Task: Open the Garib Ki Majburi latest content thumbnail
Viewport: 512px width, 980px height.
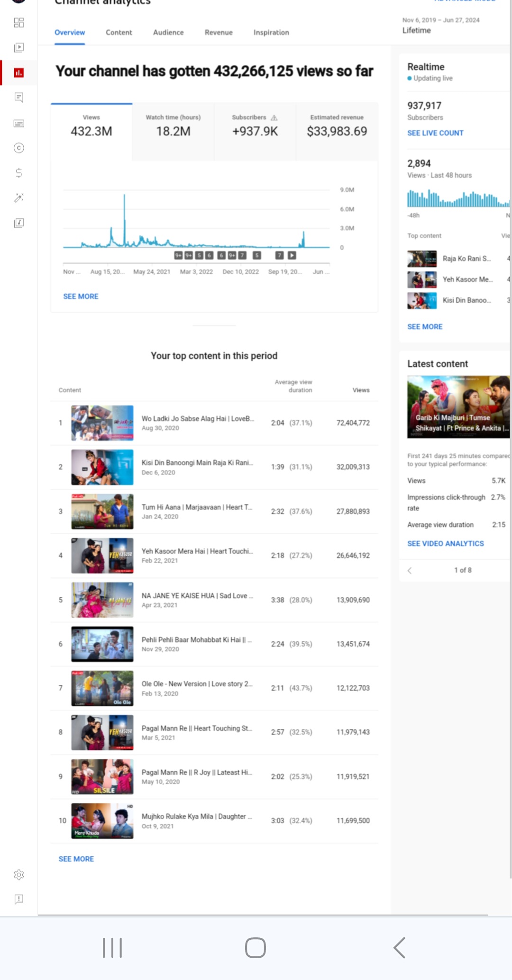Action: [x=458, y=407]
